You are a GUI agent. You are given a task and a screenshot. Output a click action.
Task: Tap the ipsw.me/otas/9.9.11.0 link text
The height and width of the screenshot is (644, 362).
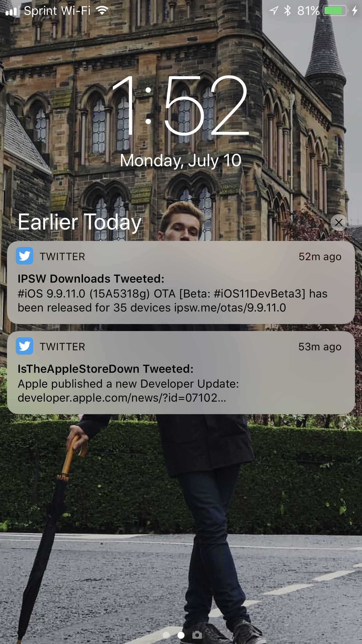tap(230, 308)
